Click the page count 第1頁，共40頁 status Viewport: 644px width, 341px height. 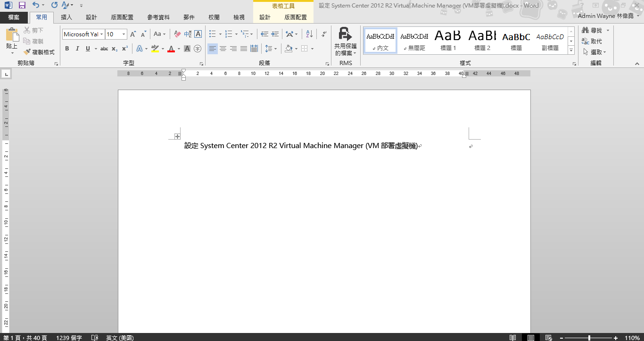(x=25, y=338)
